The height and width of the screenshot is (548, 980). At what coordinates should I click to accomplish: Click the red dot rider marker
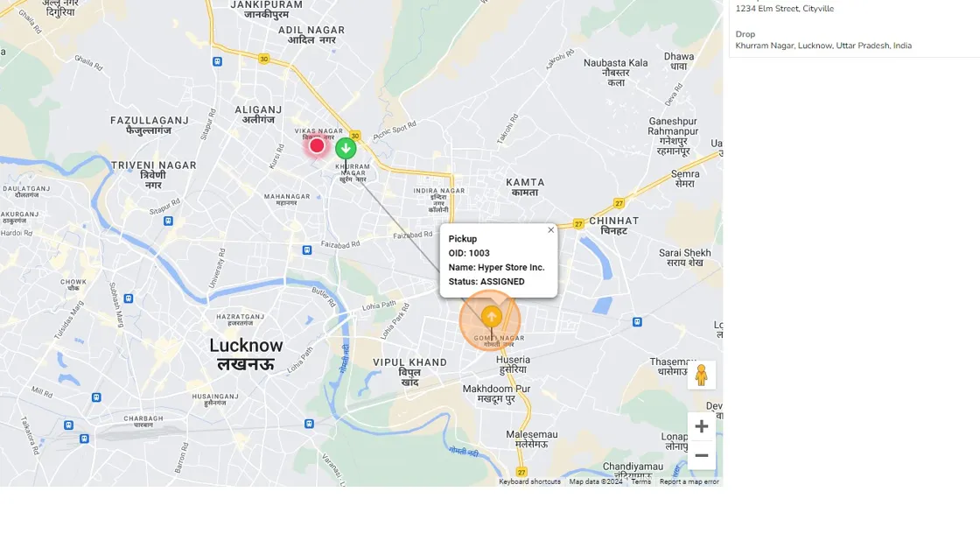(317, 146)
